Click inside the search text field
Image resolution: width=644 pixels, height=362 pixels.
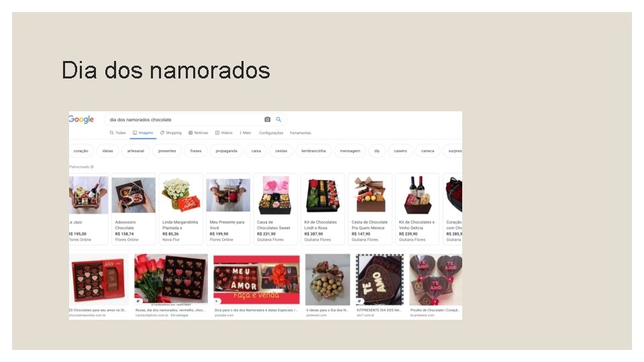[x=185, y=119]
